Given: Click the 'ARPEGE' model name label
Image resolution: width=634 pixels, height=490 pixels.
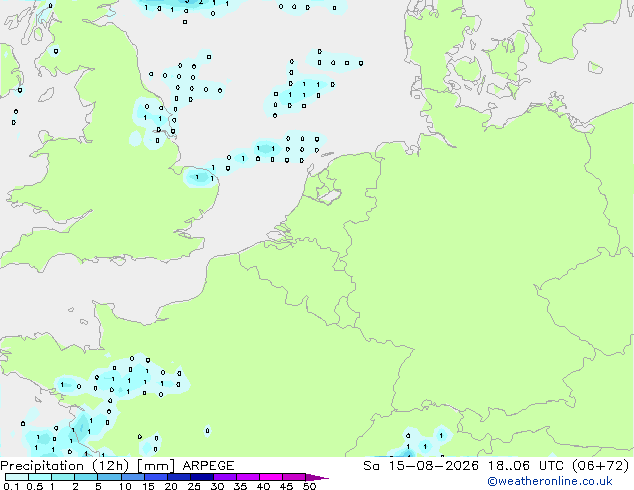Looking at the screenshot, I should (208, 466).
